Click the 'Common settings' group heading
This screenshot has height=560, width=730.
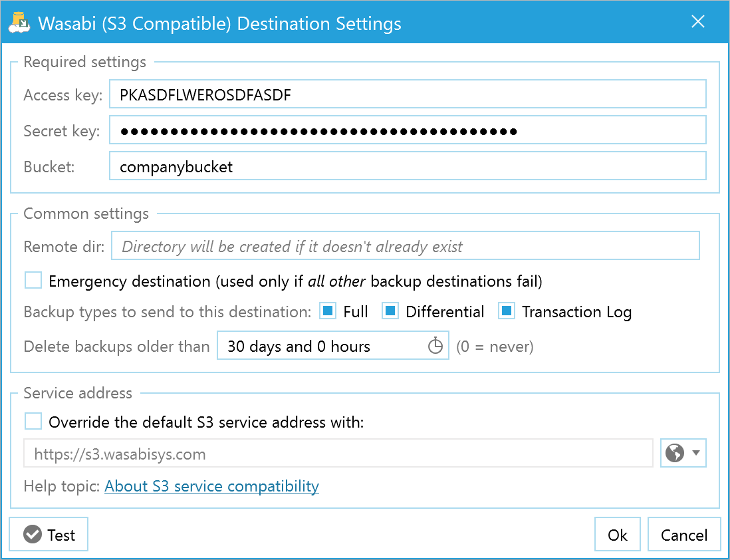86,213
